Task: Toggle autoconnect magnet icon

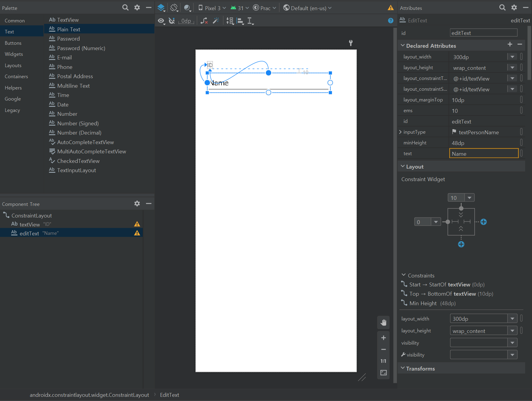Action: (x=172, y=21)
